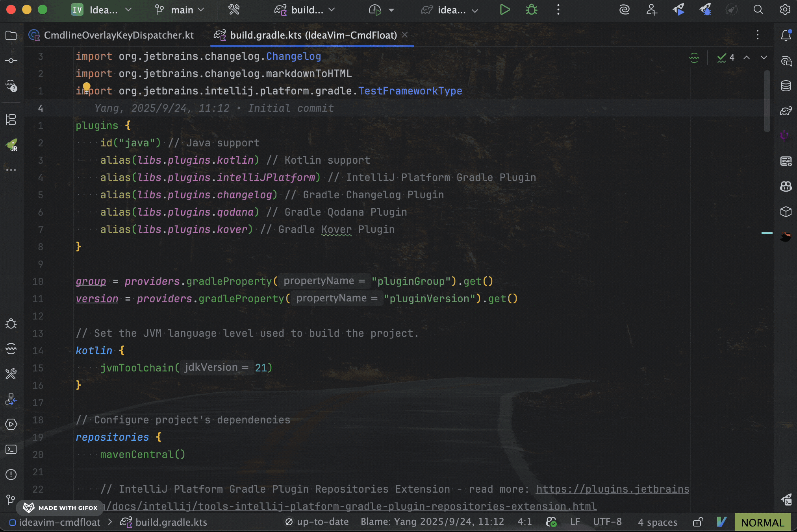Open the Notifications bell panel
797x532 pixels.
pos(786,35)
